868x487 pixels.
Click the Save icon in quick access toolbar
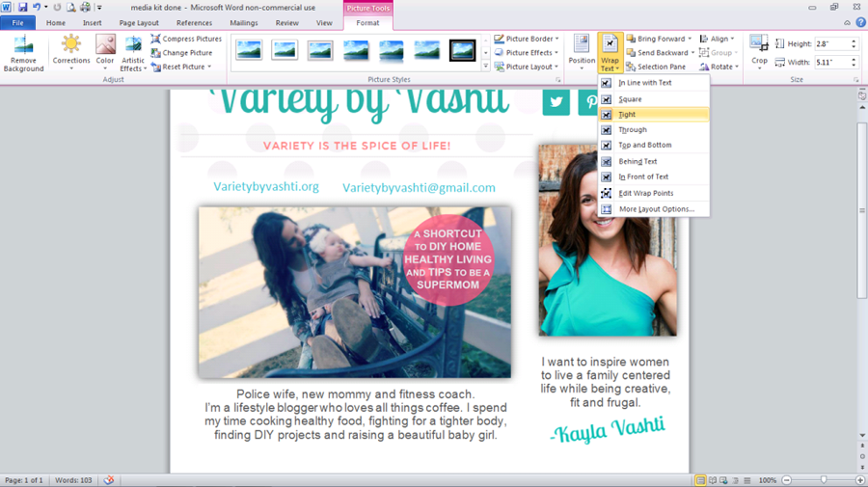click(x=22, y=7)
